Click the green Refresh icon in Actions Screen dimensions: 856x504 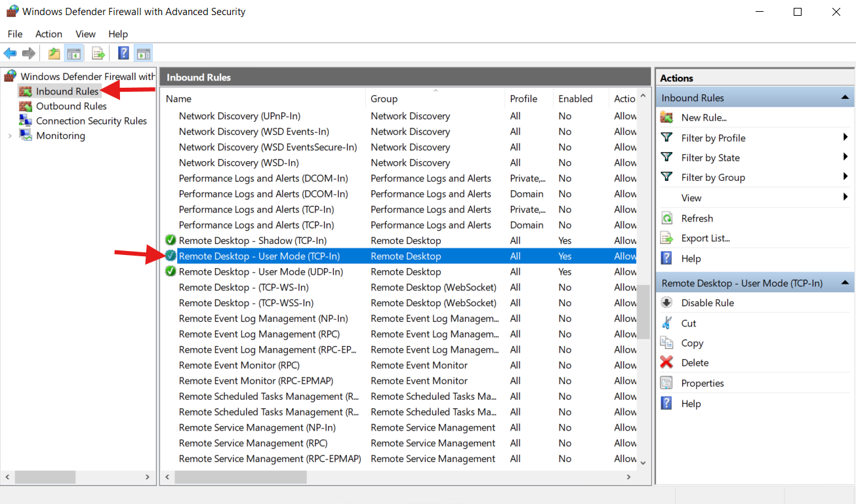(x=666, y=218)
